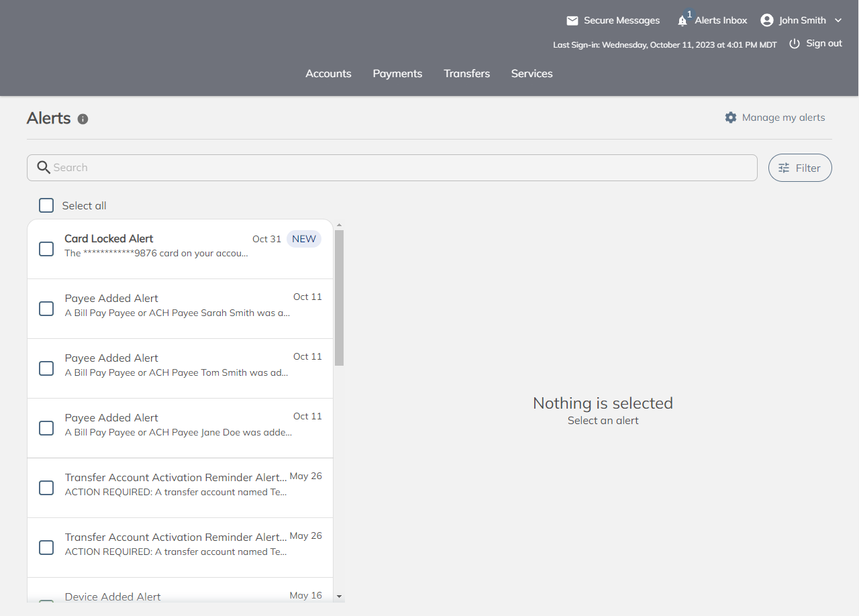The image size is (859, 616).
Task: Focus the alerts Search input field
Action: [403, 168]
